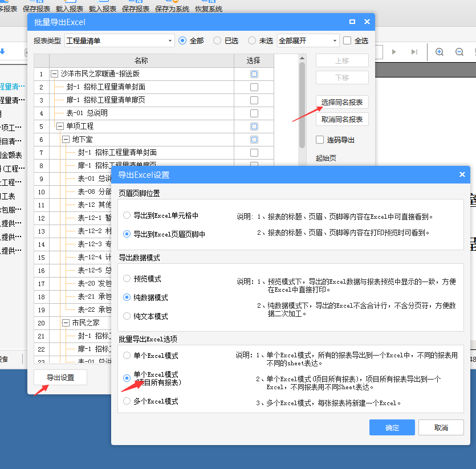
Task: Click the next page arrow in preview toolbar
Action: point(394,52)
